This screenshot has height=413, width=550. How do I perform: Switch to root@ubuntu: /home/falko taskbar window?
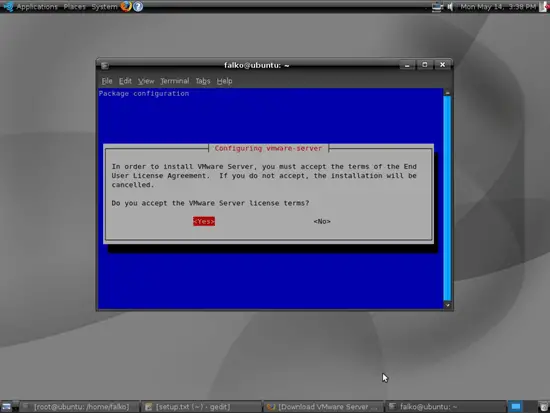point(78,407)
